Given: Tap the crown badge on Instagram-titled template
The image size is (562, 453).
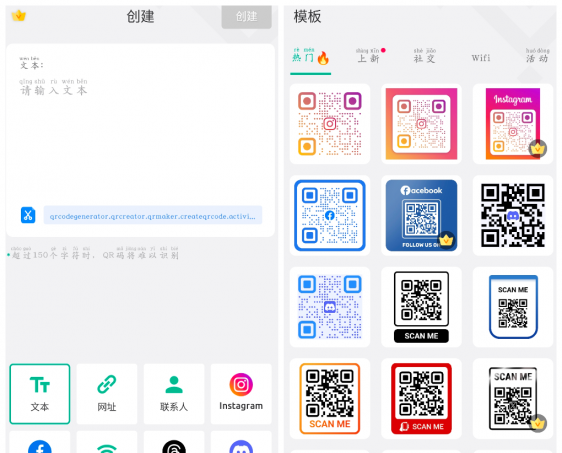Looking at the screenshot, I should (538, 148).
